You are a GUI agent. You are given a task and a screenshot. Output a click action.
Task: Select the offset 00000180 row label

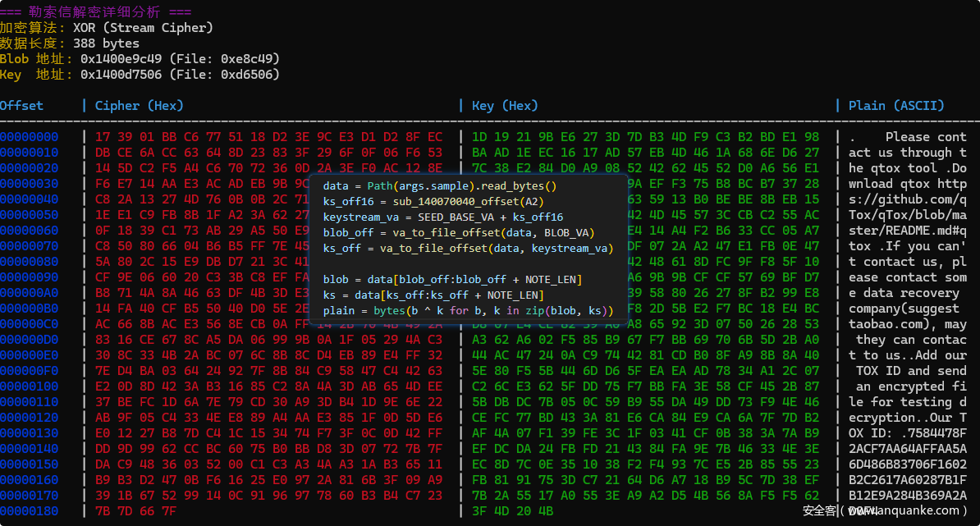coord(30,511)
